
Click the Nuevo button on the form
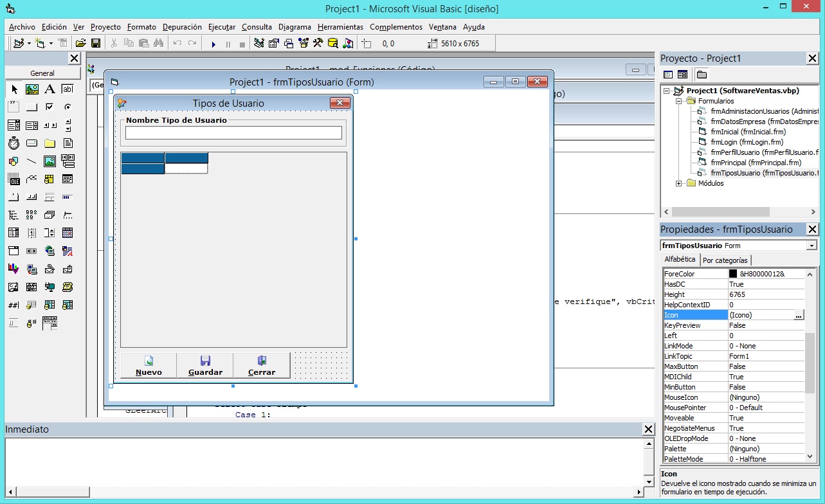(x=149, y=365)
